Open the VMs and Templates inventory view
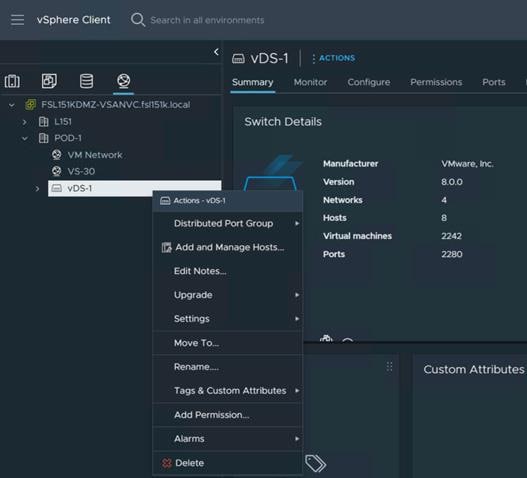Screen dimensions: 527x478 click(49, 81)
